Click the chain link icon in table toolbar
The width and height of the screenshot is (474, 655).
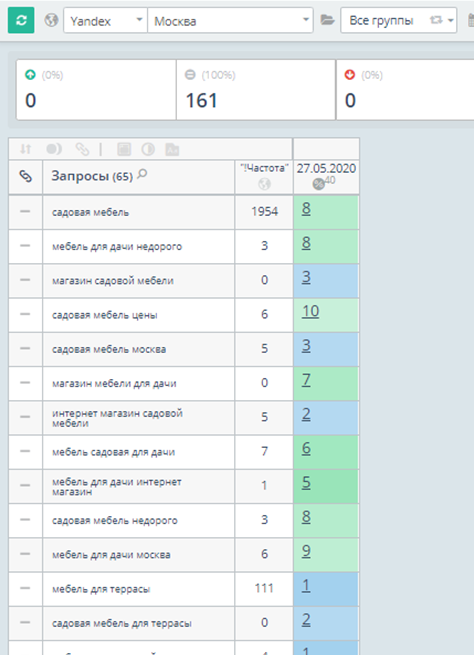pyautogui.click(x=82, y=149)
